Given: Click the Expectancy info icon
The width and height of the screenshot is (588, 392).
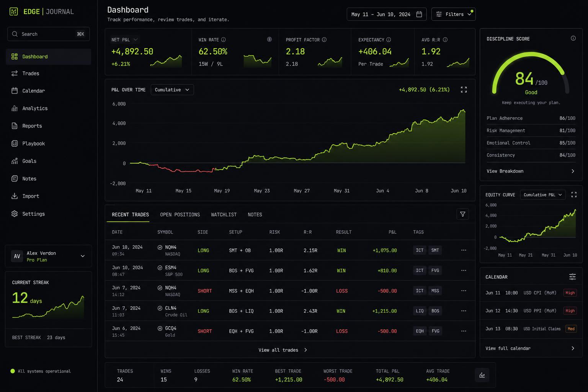Looking at the screenshot, I should coord(389,39).
